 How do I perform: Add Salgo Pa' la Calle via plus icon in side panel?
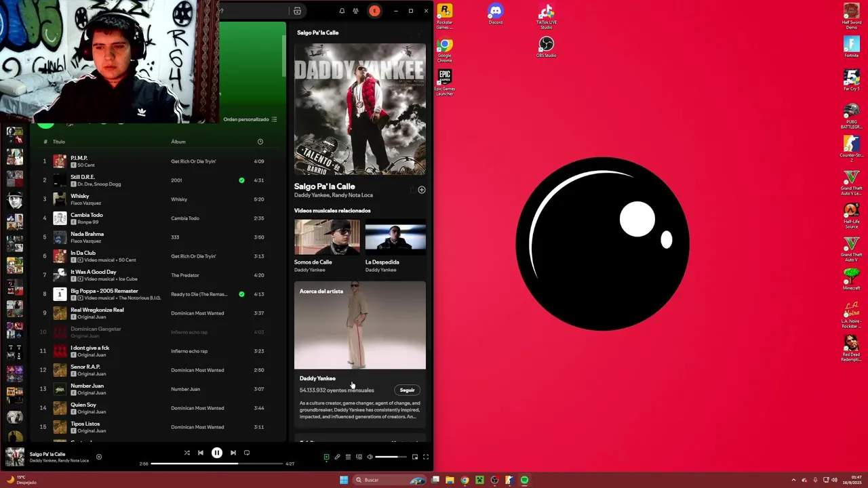[422, 190]
